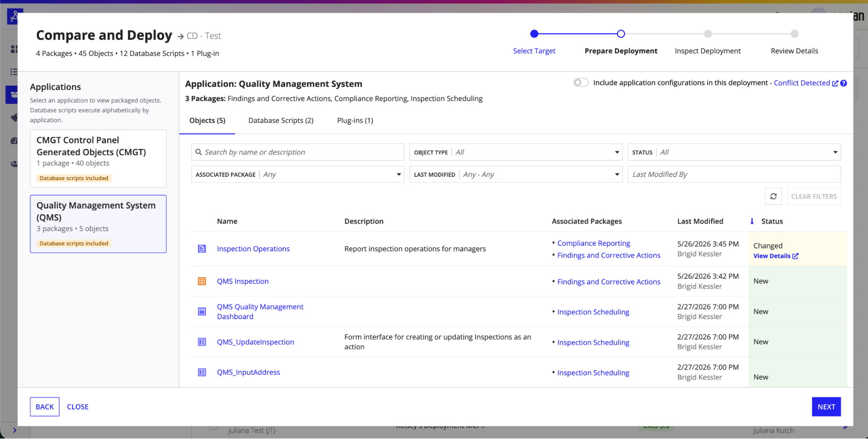This screenshot has width=868, height=439.
Task: Open the Conflict Detected link
Action: tap(802, 83)
